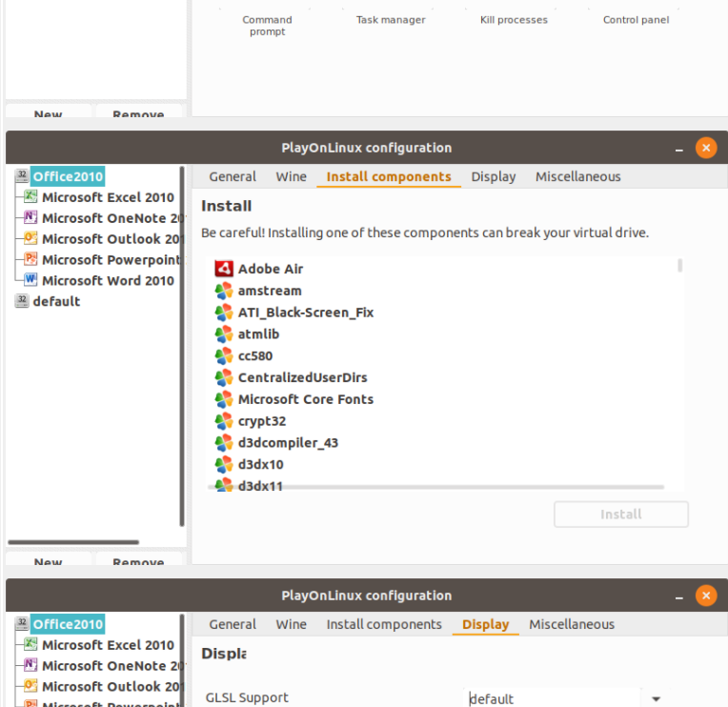This screenshot has height=707, width=728.
Task: Select the active Display tab in bottom window
Action: pos(486,624)
